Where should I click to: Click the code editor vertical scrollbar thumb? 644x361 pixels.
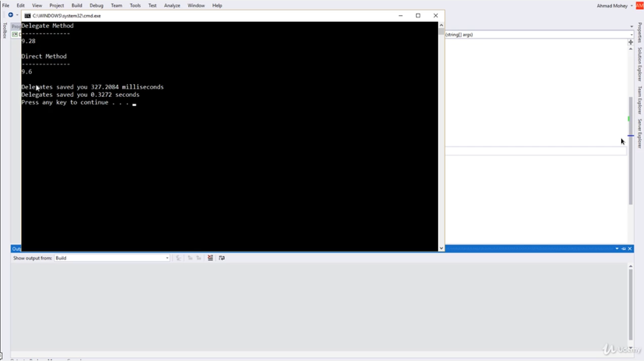tap(630, 151)
